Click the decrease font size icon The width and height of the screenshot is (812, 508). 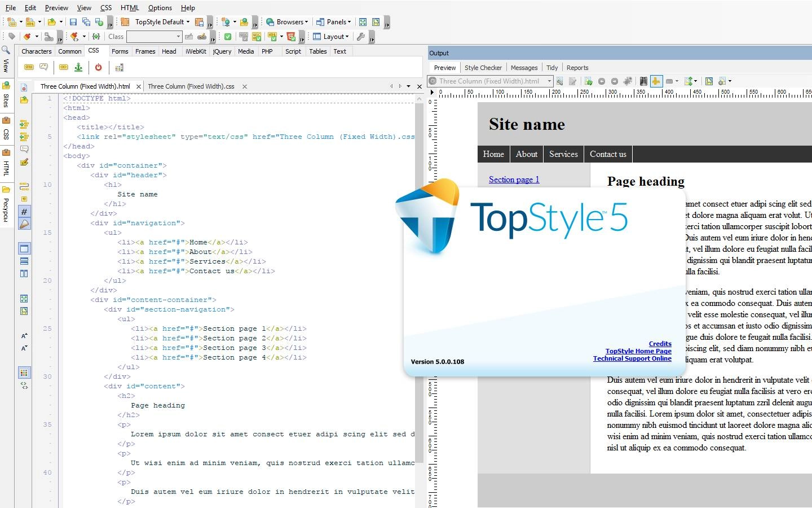[24, 348]
